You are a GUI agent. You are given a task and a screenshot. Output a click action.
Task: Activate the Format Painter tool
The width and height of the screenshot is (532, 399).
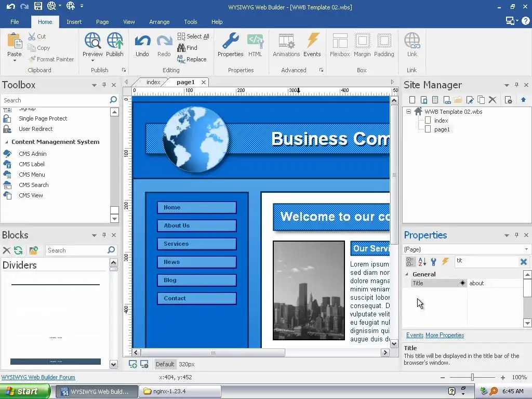[51, 59]
